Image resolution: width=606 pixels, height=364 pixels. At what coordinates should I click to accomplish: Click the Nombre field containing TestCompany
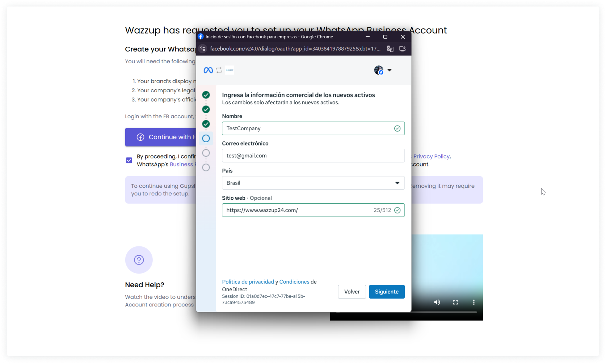pos(313,128)
